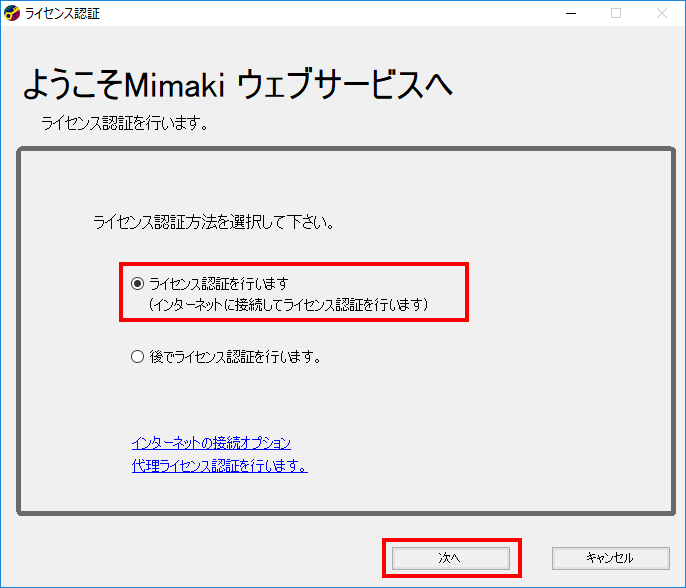This screenshot has height=588, width=686.
Task: Open the インターネットの接続オプション link
Action: pyautogui.click(x=211, y=443)
